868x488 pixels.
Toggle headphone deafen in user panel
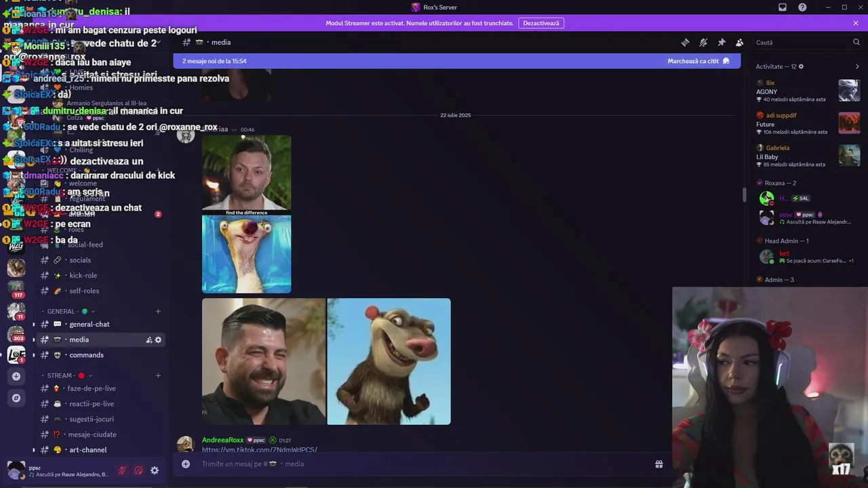pos(138,470)
